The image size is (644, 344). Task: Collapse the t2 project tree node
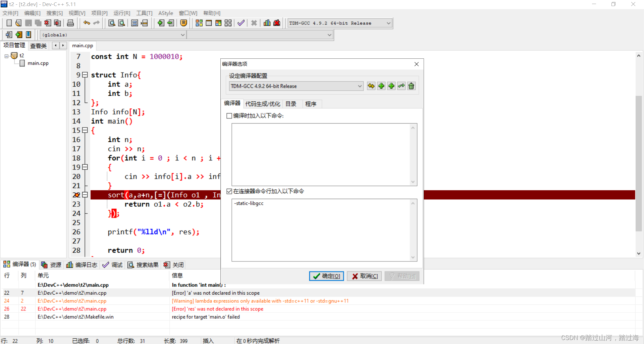click(6, 56)
